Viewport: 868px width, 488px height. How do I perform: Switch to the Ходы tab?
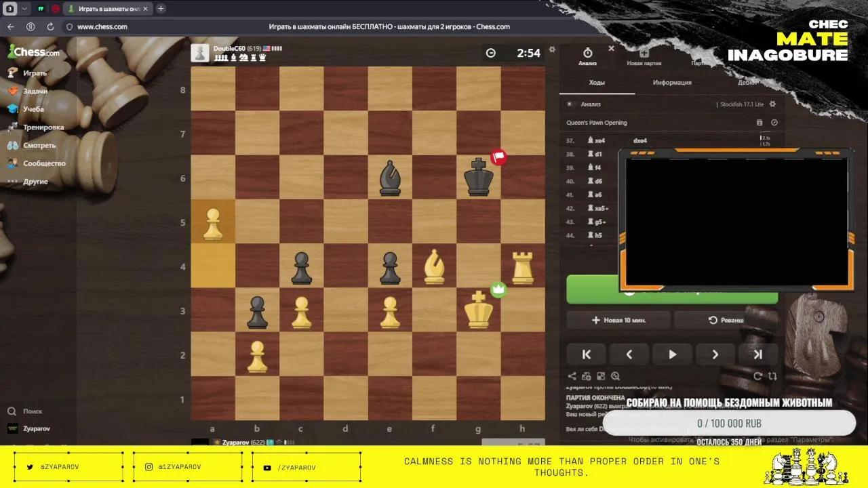pos(597,82)
